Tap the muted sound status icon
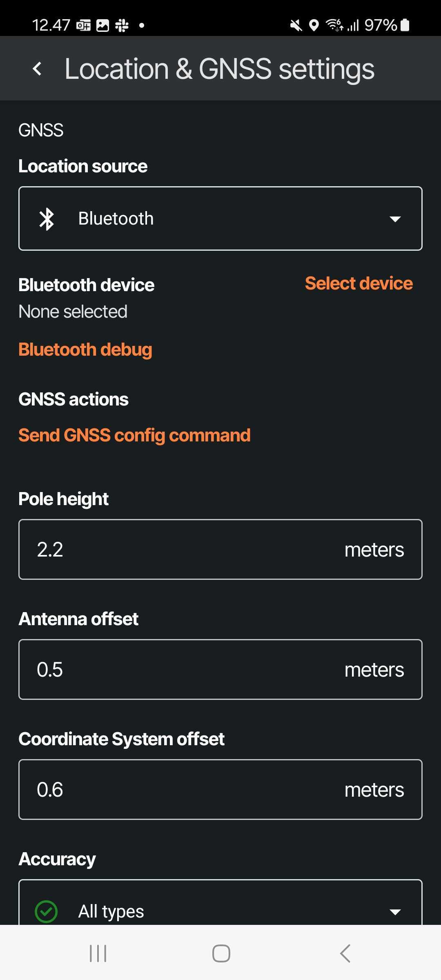441x980 pixels. click(296, 25)
